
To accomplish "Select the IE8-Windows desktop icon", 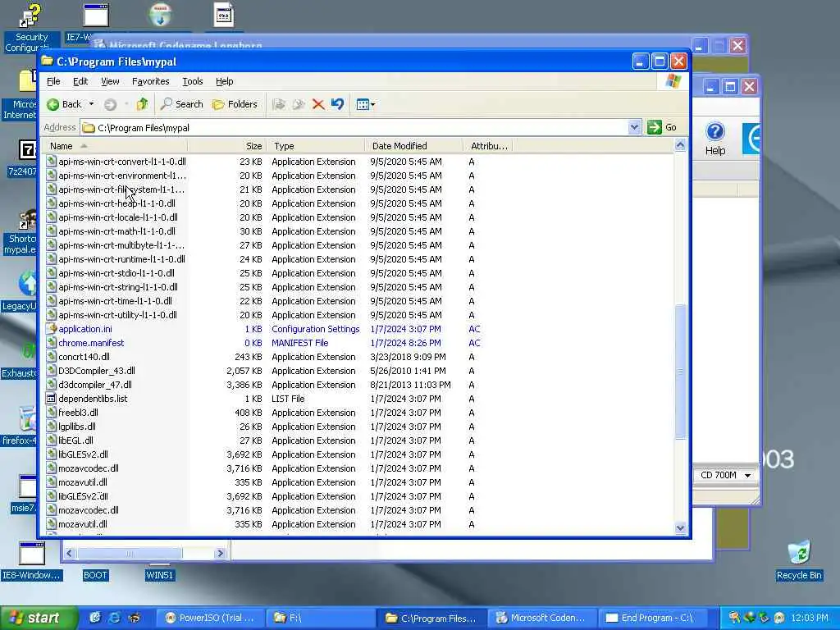I will pos(32,561).
